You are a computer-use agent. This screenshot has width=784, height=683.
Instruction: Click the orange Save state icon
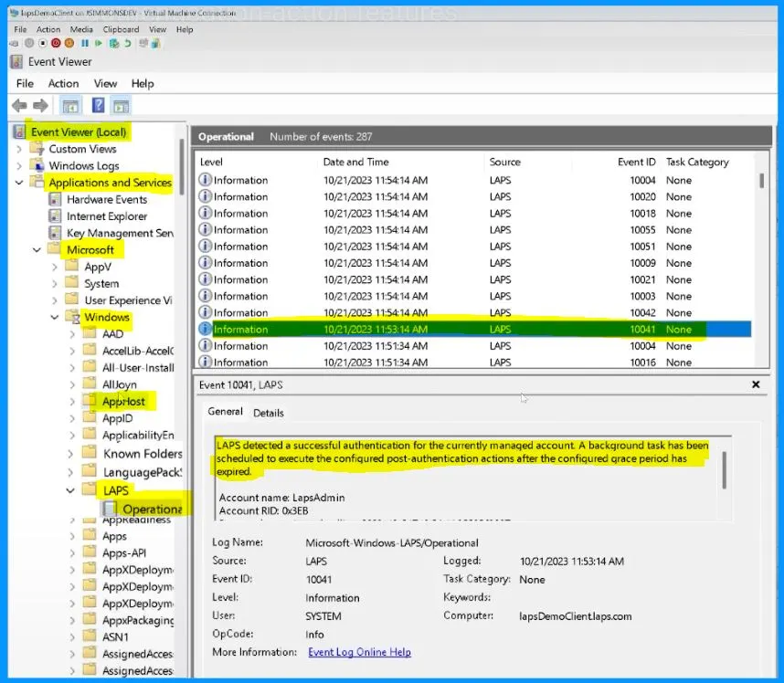tap(69, 44)
